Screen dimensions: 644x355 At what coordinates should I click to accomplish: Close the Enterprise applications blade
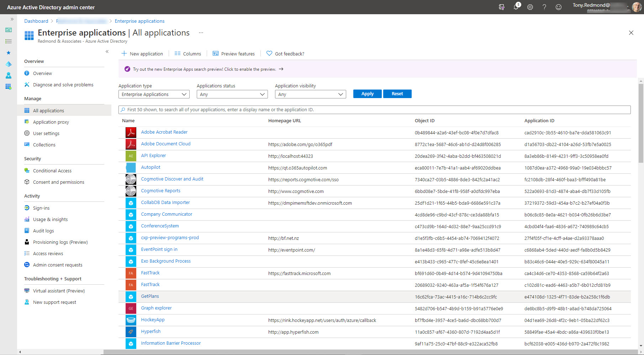(631, 33)
